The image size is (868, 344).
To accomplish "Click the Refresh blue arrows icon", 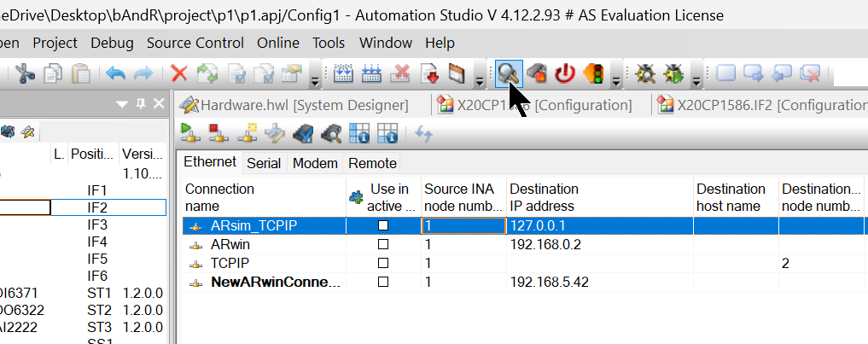I will (x=423, y=133).
